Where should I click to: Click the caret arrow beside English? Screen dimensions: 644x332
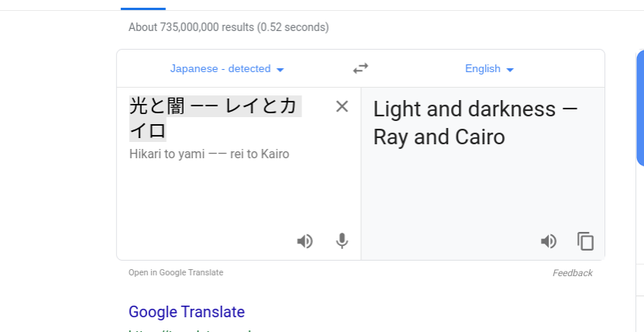[510, 70]
